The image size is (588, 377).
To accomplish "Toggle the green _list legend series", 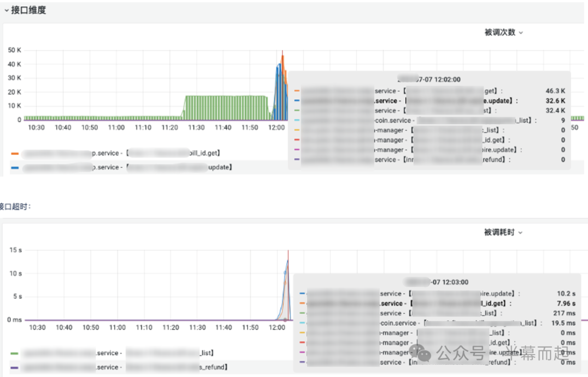I will coord(118,353).
